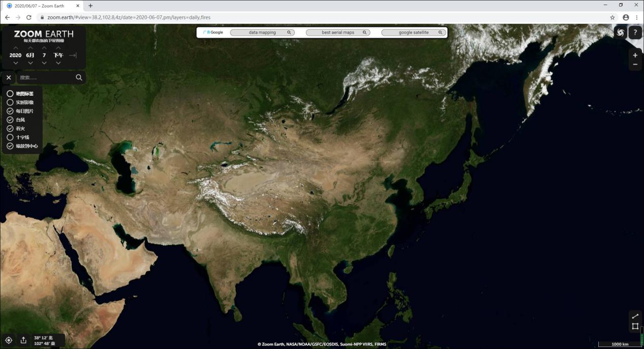Click the rectangle capture icon at bottom right
644x349 pixels.
coord(635,327)
